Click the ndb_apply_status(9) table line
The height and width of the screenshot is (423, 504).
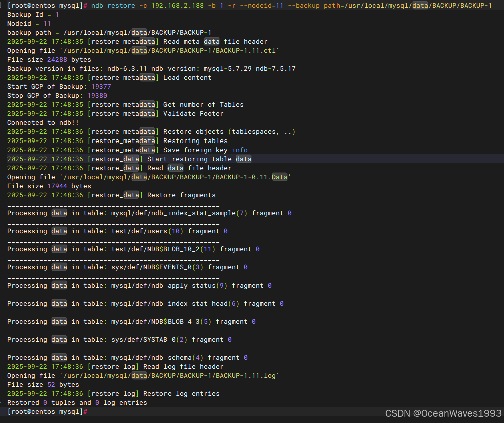139,286
